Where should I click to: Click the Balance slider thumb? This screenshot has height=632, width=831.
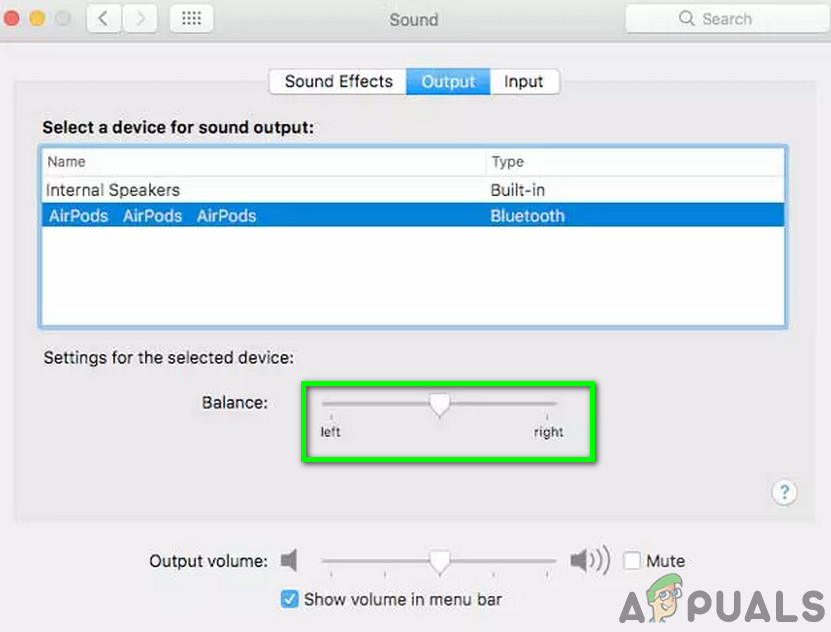[x=439, y=405]
